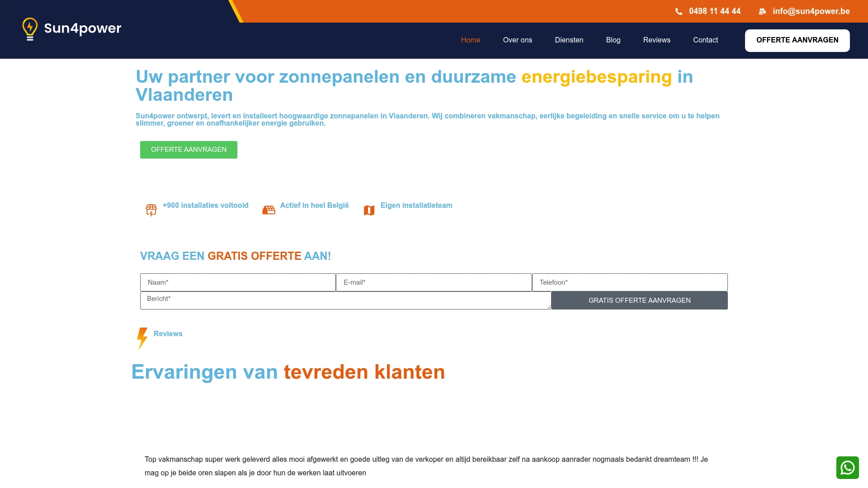Go to the Over ons page
The image size is (868, 488).
pos(518,40)
